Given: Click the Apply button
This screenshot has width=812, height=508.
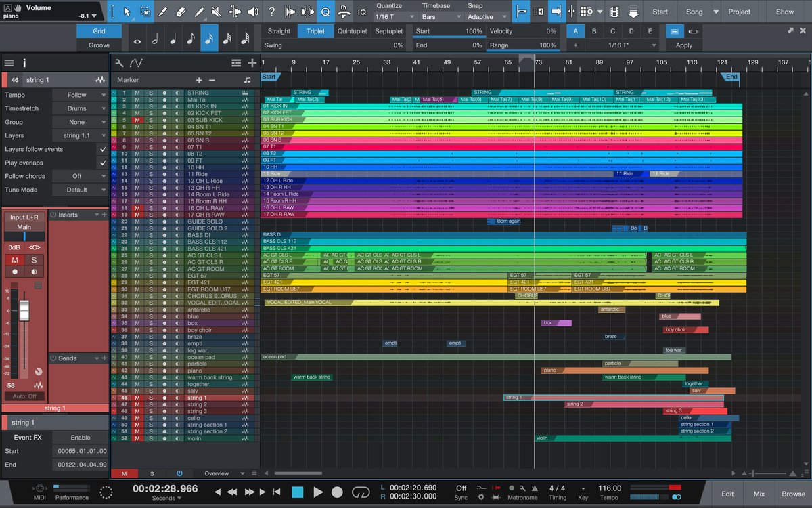Looking at the screenshot, I should point(684,45).
